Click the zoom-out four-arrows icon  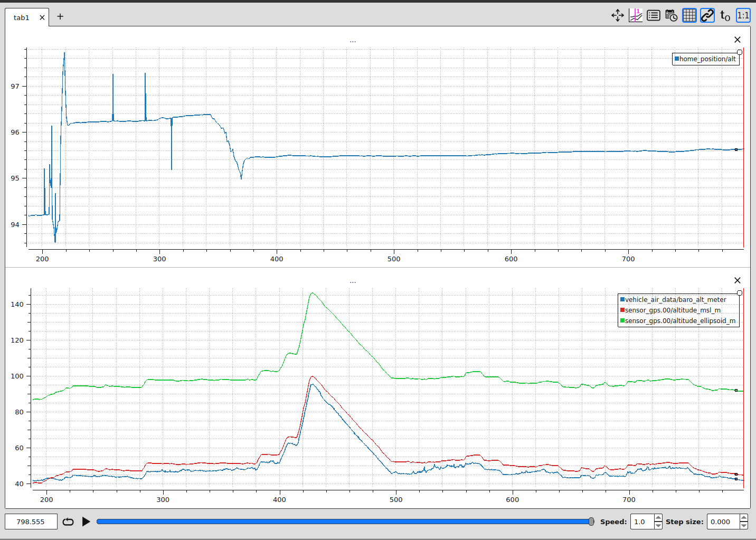click(617, 15)
